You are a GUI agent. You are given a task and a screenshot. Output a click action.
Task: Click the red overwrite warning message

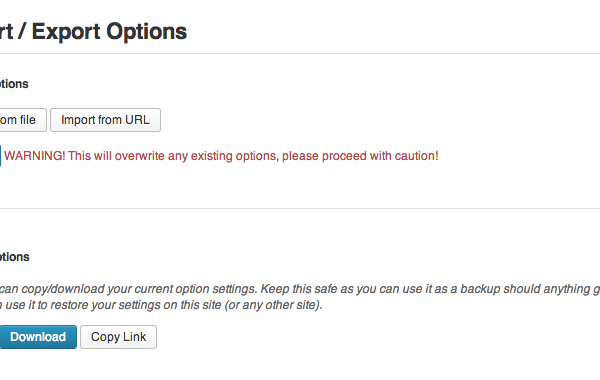(221, 156)
